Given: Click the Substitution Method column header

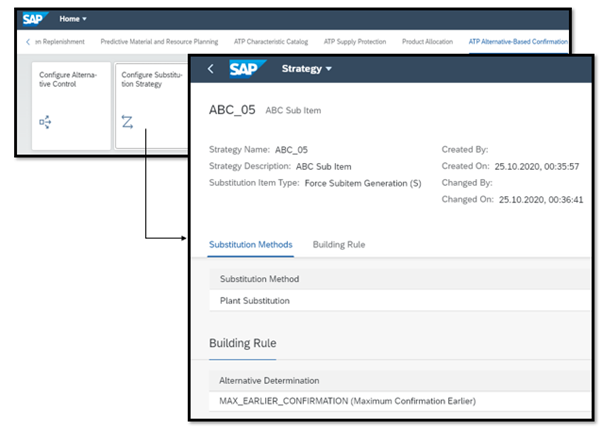Looking at the screenshot, I should pos(259,279).
